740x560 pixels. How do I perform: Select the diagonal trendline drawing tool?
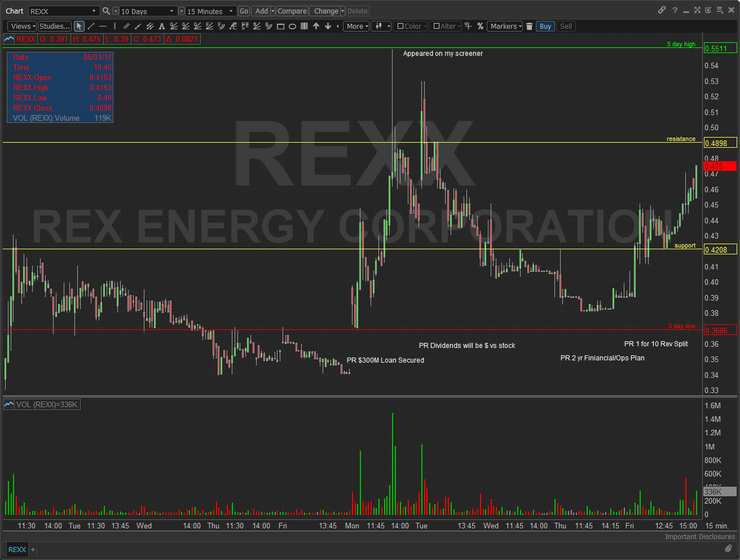(91, 26)
